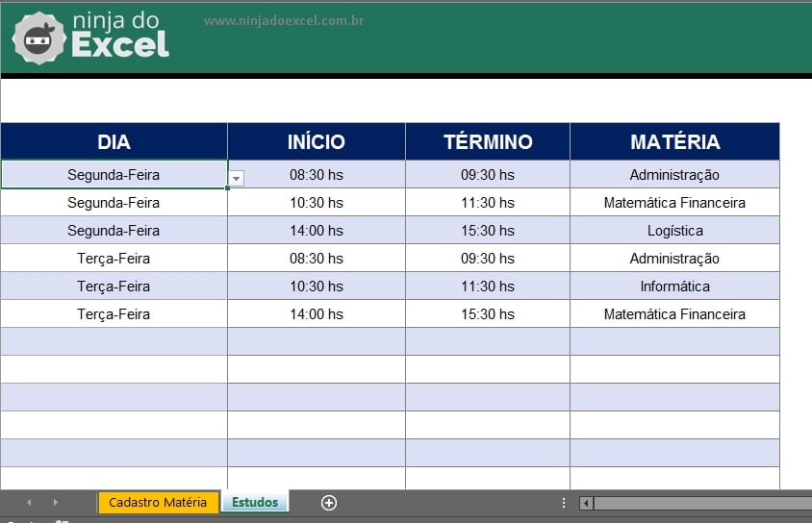Select the 08:30 hs cell for Terça-Feira
The width and height of the screenshot is (812, 523).
tap(317, 259)
